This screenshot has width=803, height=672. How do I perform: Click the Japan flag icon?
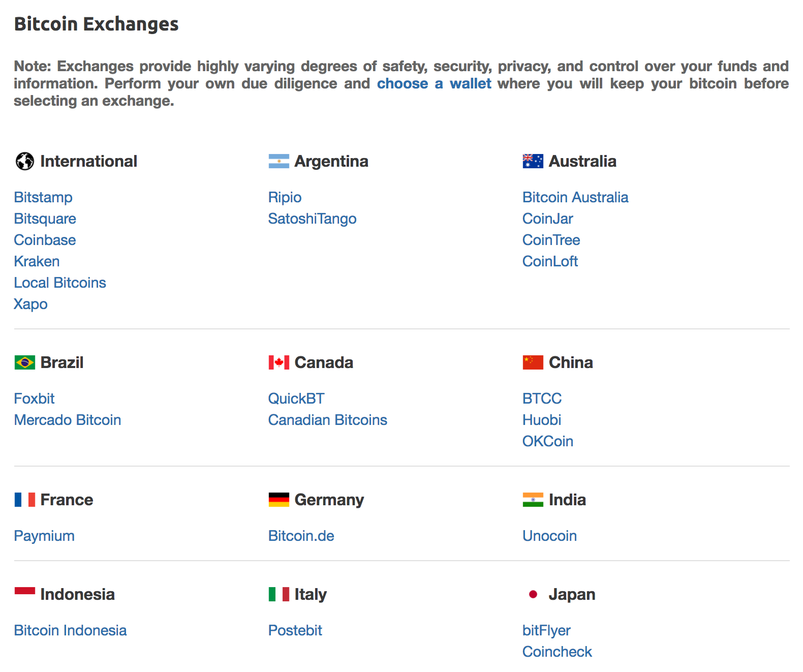pyautogui.click(x=533, y=594)
